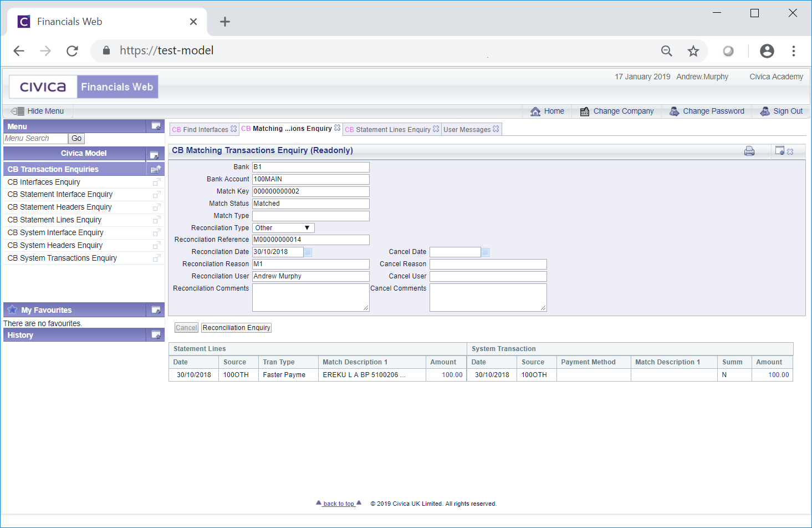This screenshot has width=812, height=528.
Task: Close the User Messages tab
Action: (496, 129)
